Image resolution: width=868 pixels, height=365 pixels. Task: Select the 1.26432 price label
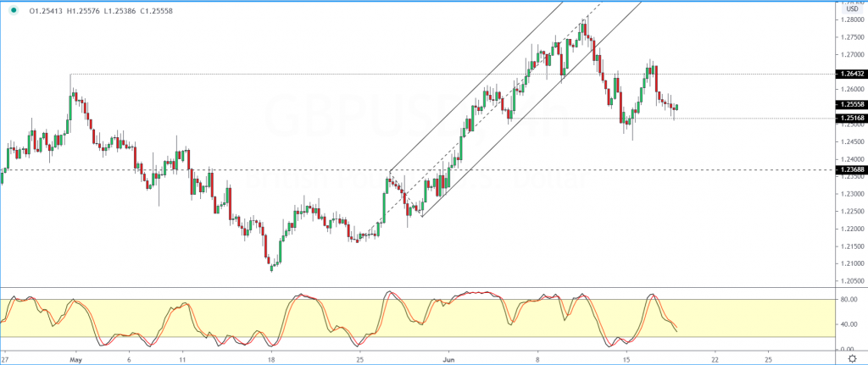(x=852, y=74)
